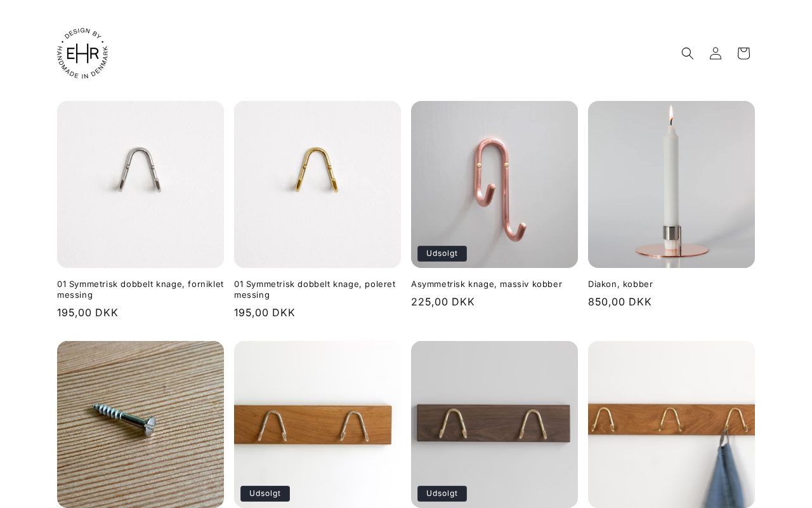Click 'Diakon, kobber' product title
Screen dimensions: 812x508
pyautogui.click(x=620, y=284)
